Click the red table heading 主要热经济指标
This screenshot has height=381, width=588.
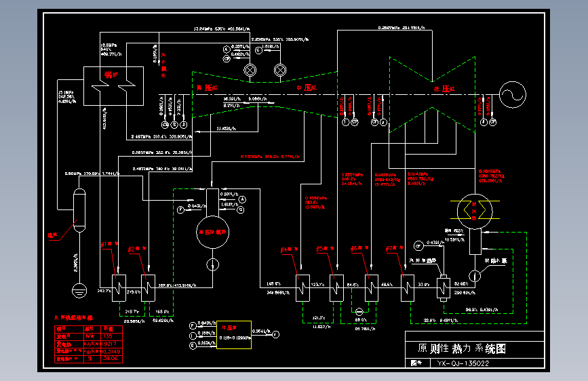pos(73,318)
